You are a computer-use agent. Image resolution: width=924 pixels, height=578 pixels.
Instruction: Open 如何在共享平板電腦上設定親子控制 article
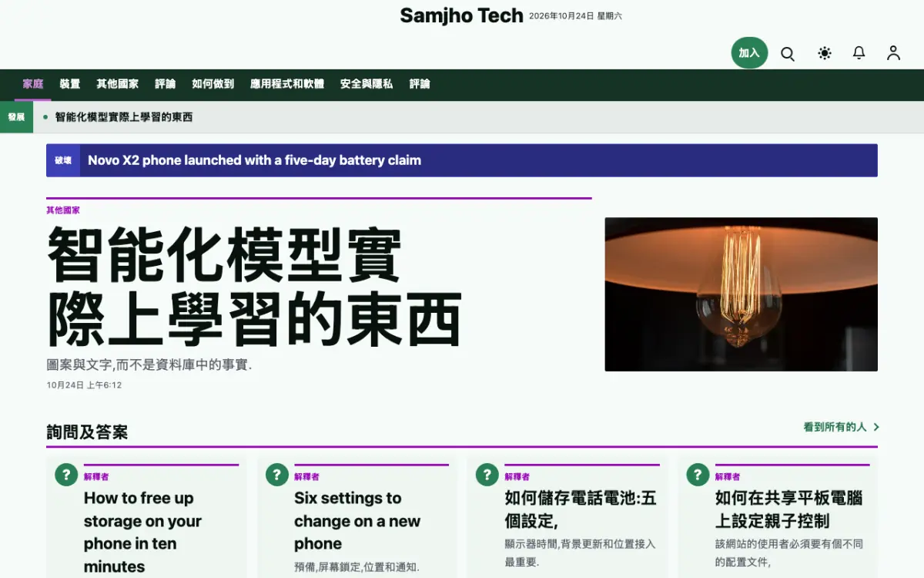pos(788,509)
